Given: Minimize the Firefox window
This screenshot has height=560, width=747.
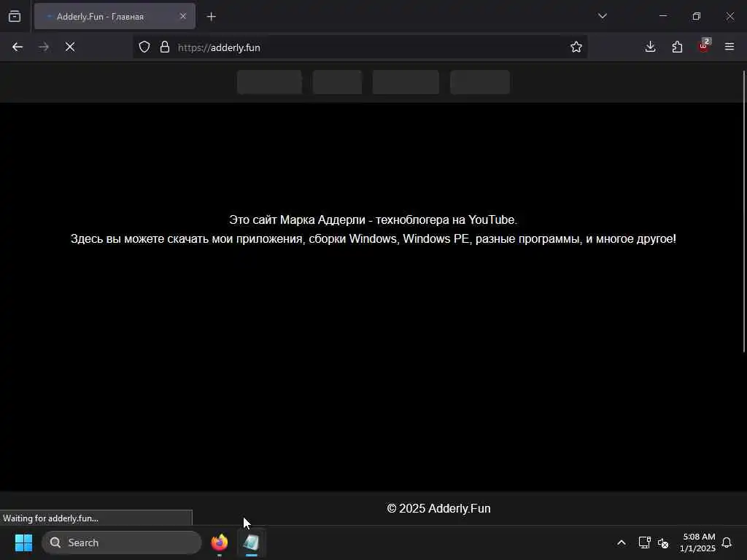Looking at the screenshot, I should pyautogui.click(x=662, y=16).
